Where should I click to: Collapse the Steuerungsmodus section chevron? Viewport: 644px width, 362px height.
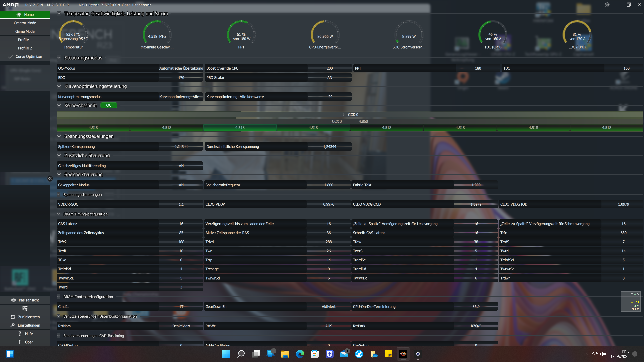pyautogui.click(x=59, y=58)
